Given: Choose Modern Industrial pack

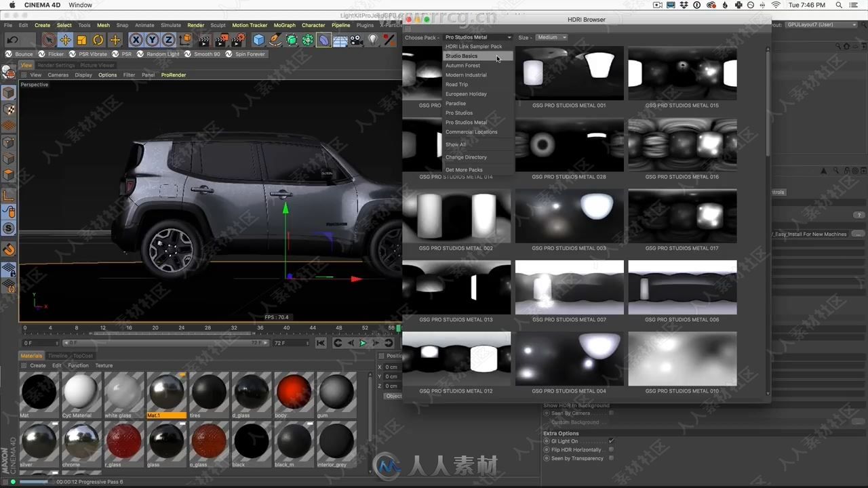Looking at the screenshot, I should tap(477, 75).
